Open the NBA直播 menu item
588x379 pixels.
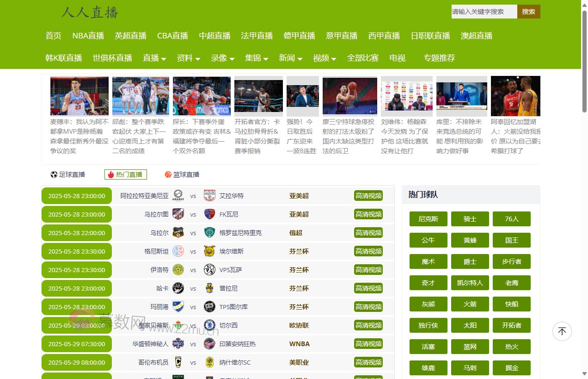(88, 36)
